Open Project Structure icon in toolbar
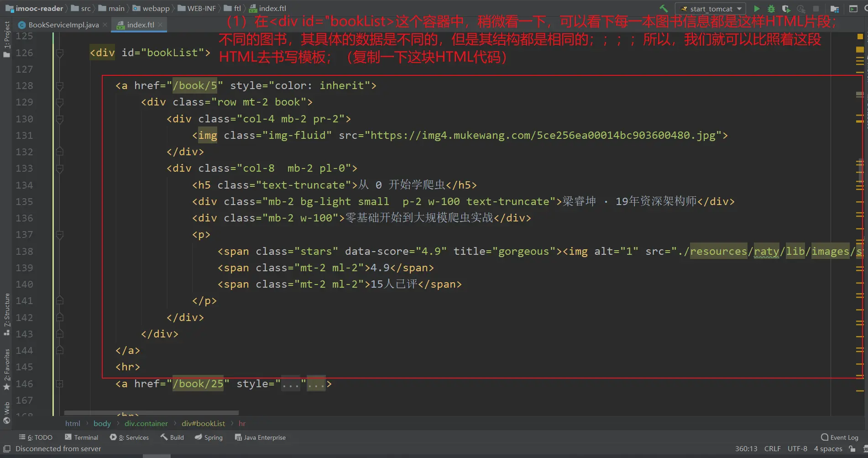The image size is (868, 458). pos(835,9)
